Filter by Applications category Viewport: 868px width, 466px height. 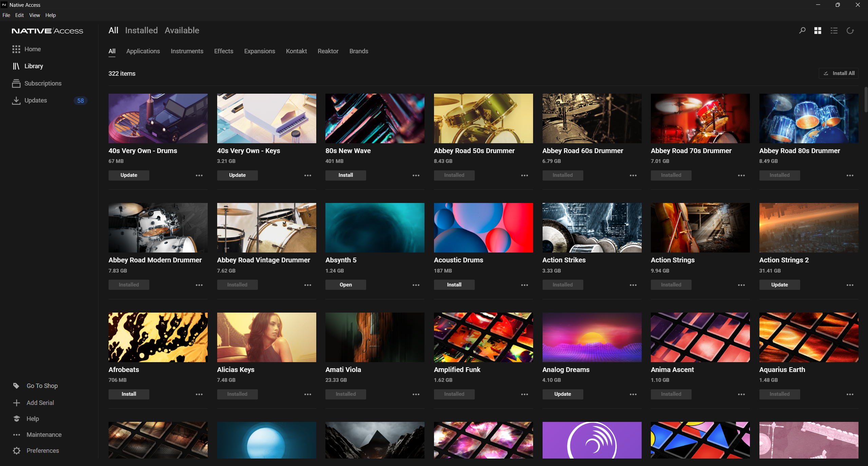143,51
